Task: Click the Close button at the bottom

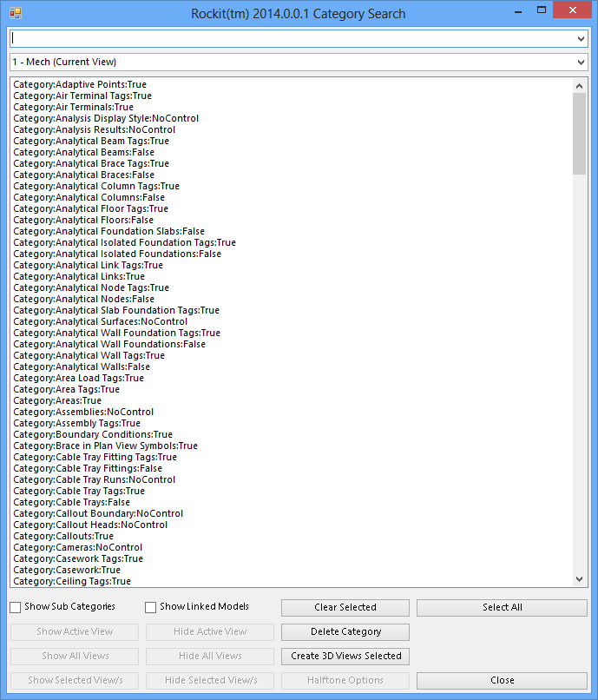Action: click(502, 680)
